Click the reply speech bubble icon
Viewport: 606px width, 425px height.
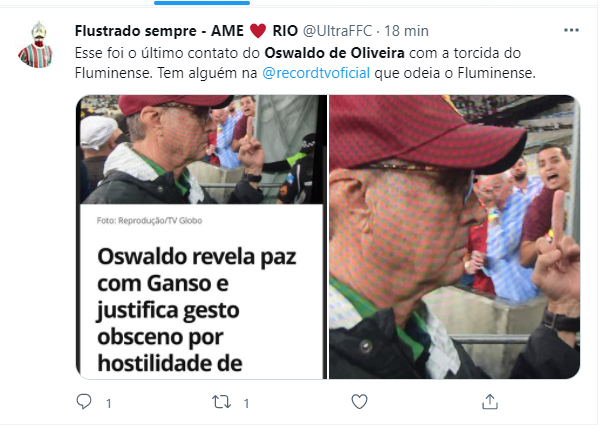click(x=84, y=401)
